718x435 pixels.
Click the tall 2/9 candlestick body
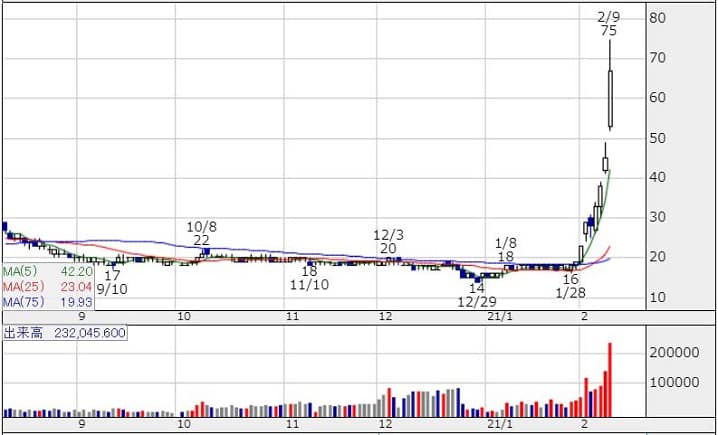(x=610, y=99)
